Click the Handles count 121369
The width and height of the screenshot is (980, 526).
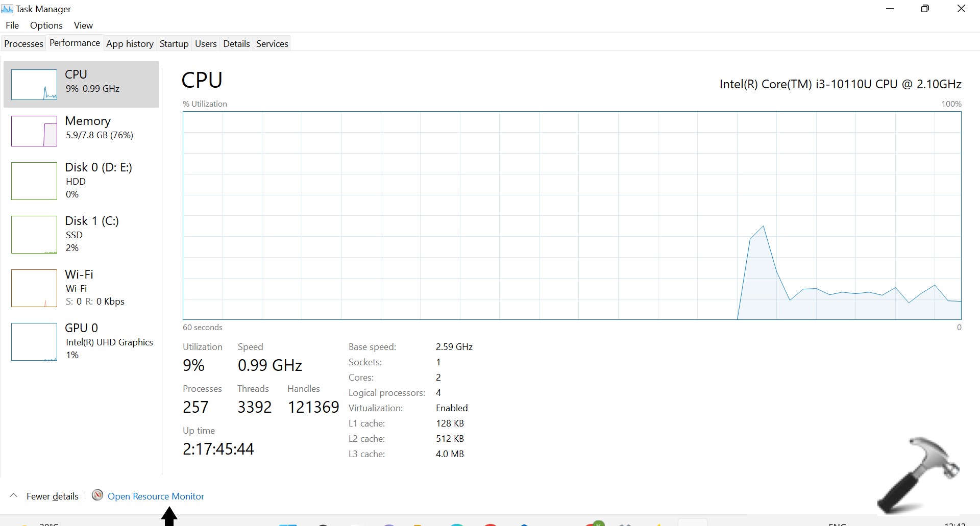coord(313,407)
